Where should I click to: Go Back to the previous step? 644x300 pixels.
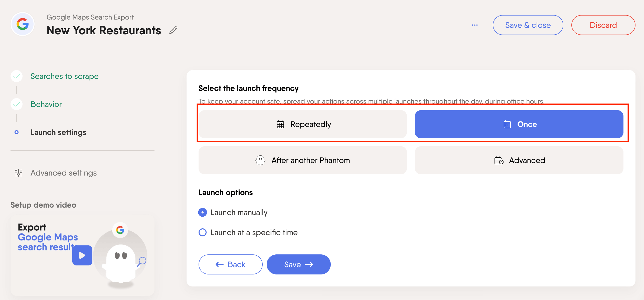point(230,264)
